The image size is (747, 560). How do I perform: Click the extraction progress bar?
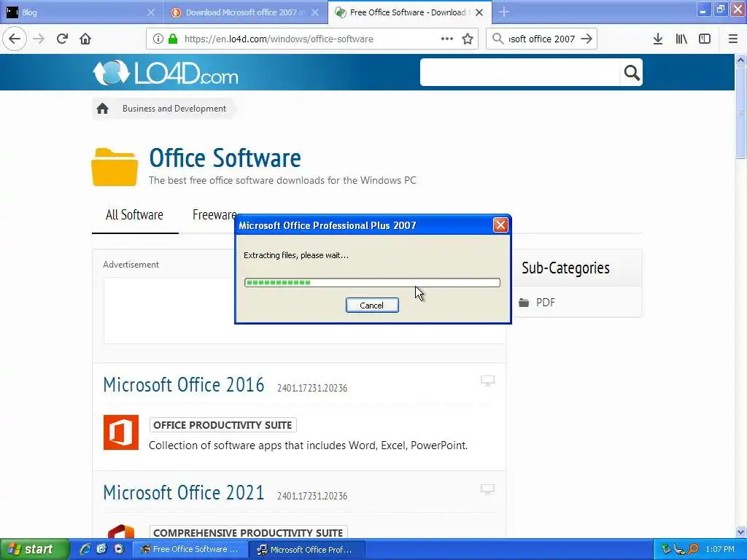pyautogui.click(x=372, y=282)
